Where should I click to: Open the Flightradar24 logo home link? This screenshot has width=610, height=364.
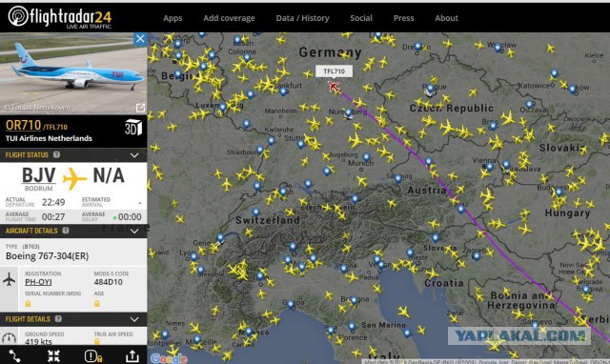[x=60, y=17]
